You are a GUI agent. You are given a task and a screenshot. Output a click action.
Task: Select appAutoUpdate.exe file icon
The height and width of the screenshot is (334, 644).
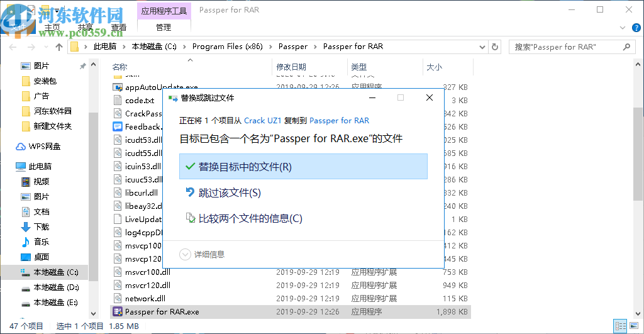pyautogui.click(x=118, y=87)
